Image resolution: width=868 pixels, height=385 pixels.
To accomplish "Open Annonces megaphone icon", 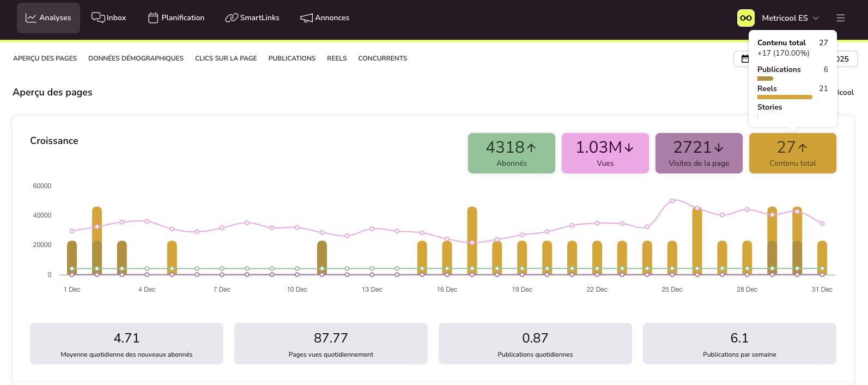I will tap(306, 18).
